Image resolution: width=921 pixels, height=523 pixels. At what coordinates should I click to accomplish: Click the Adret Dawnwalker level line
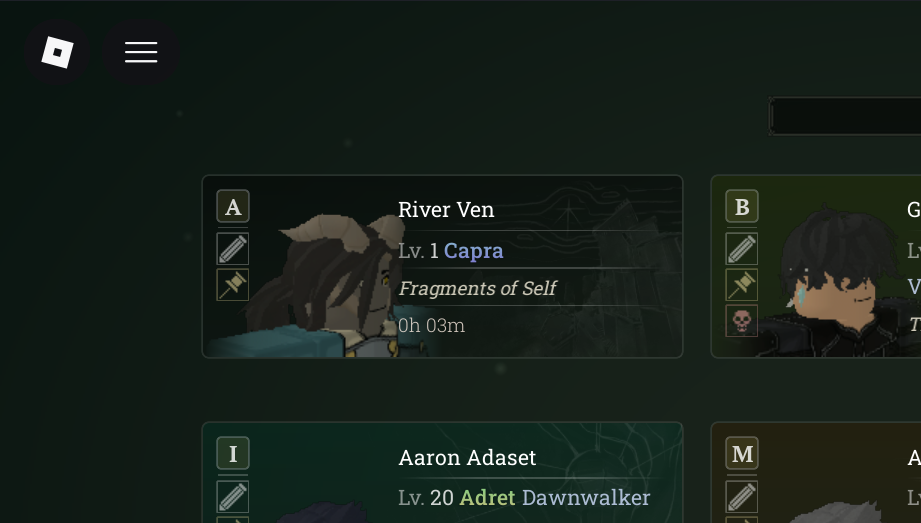point(524,497)
